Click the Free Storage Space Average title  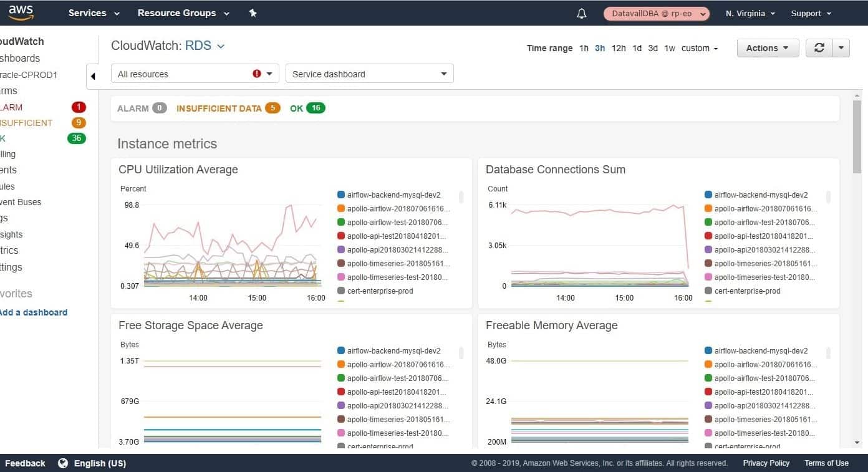(191, 325)
